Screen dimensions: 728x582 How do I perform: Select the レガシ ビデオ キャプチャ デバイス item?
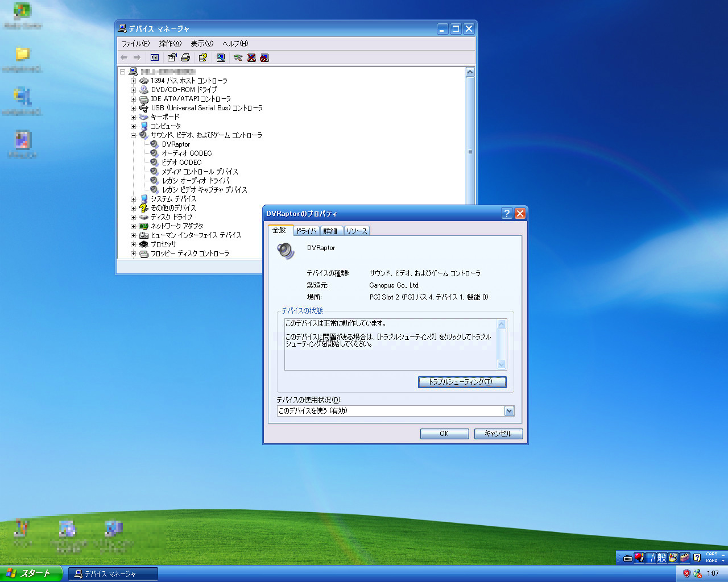[x=204, y=190]
